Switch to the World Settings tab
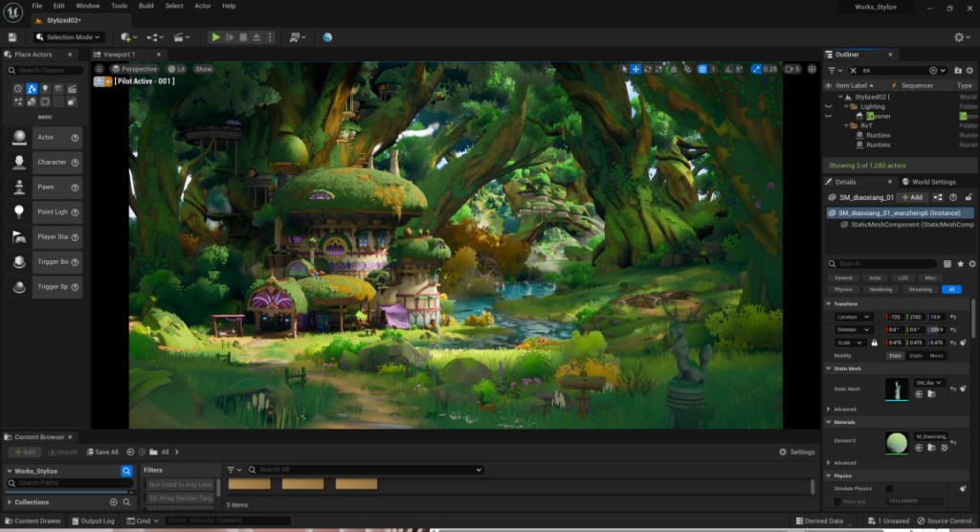Image resolution: width=980 pixels, height=532 pixels. tap(928, 182)
